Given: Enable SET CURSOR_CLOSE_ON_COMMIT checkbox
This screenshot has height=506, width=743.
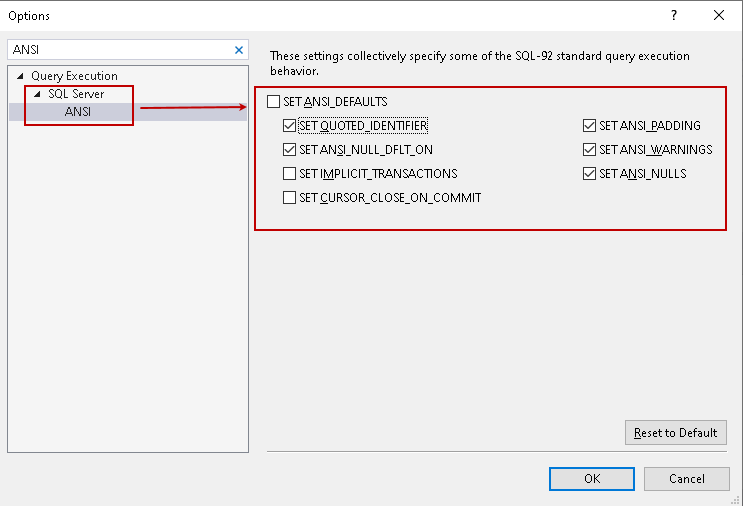Looking at the screenshot, I should tap(290, 198).
